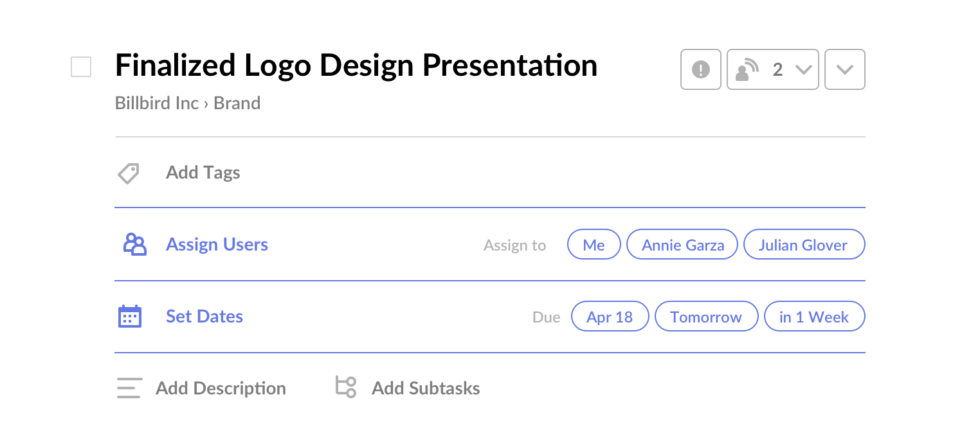
Task: Click the Set Dates calendar icon
Action: pyautogui.click(x=130, y=317)
